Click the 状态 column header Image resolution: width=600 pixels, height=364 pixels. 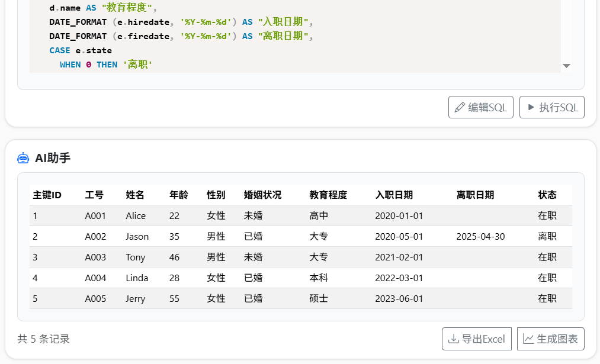pos(547,195)
